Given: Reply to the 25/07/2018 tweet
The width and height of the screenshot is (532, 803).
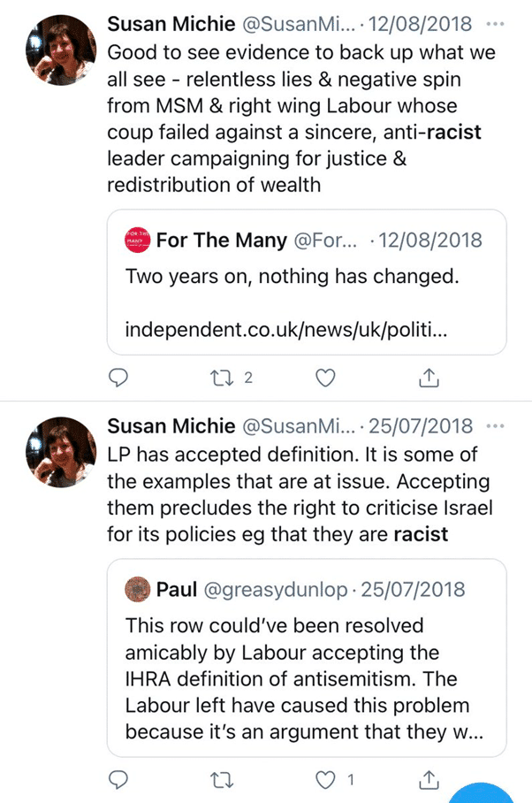Looking at the screenshot, I should (x=118, y=781).
